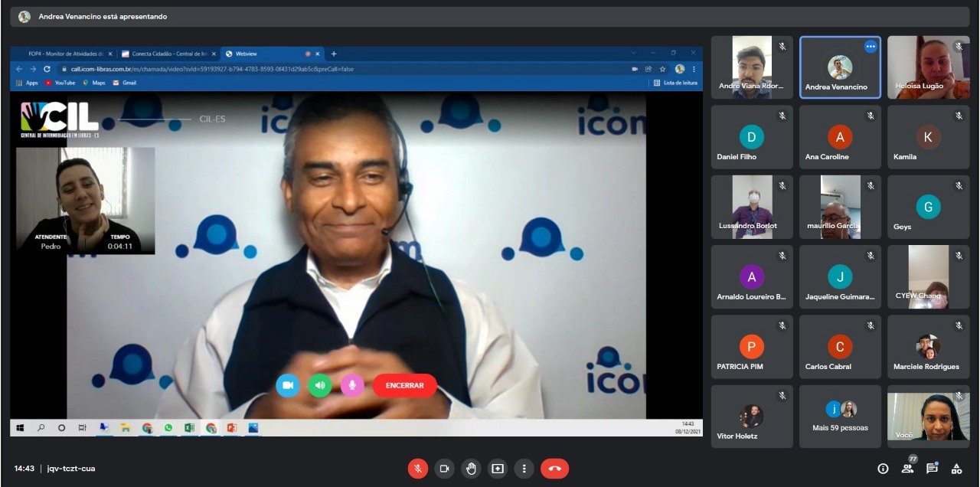Screen dimensions: 980x487
Task: Open the meeting details info icon
Action: (883, 469)
